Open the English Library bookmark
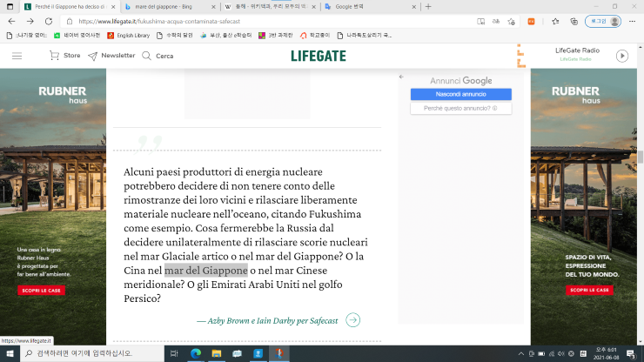This screenshot has height=362, width=644. (129, 36)
